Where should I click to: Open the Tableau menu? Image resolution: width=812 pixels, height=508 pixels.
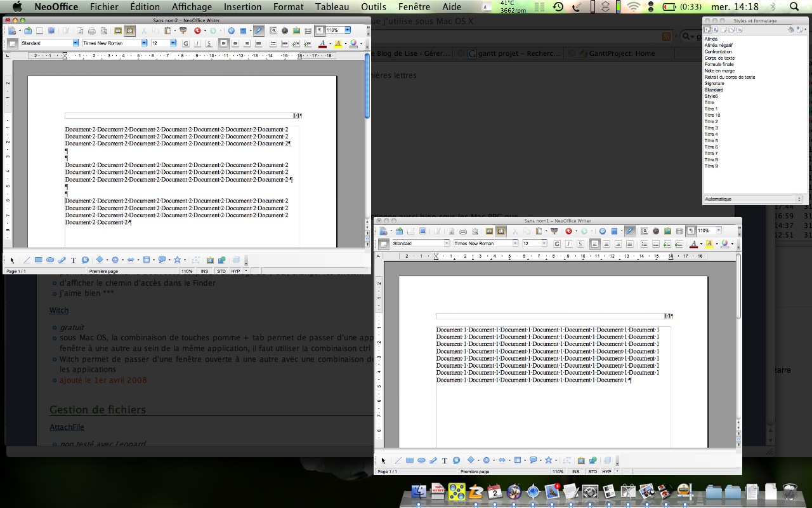(x=332, y=7)
